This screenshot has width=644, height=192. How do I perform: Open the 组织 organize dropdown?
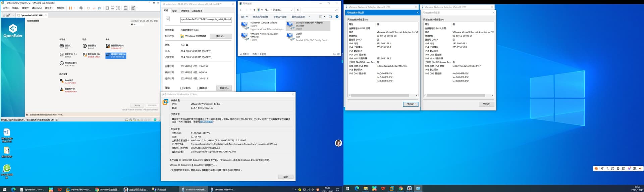[x=244, y=17]
